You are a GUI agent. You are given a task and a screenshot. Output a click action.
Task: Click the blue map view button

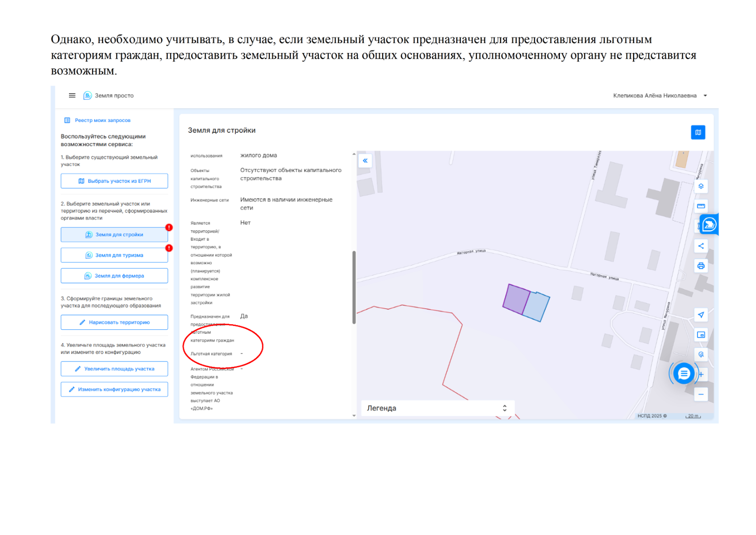[697, 132]
